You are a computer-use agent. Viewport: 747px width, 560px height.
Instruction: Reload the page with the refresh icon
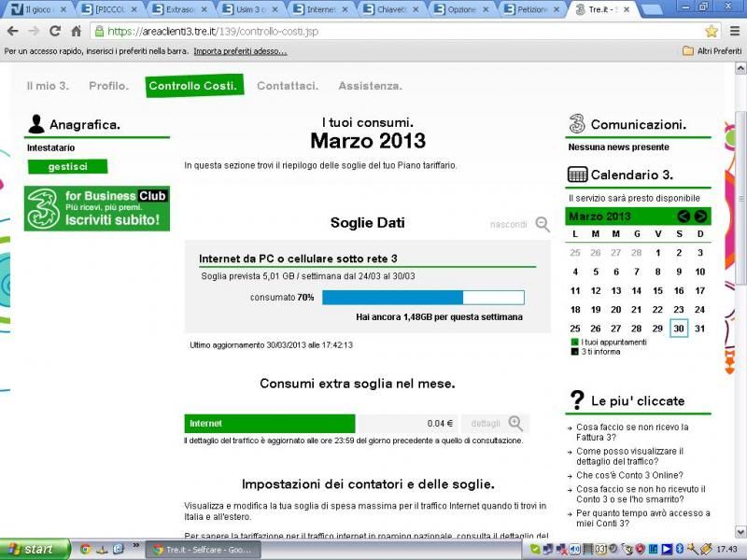click(x=55, y=32)
